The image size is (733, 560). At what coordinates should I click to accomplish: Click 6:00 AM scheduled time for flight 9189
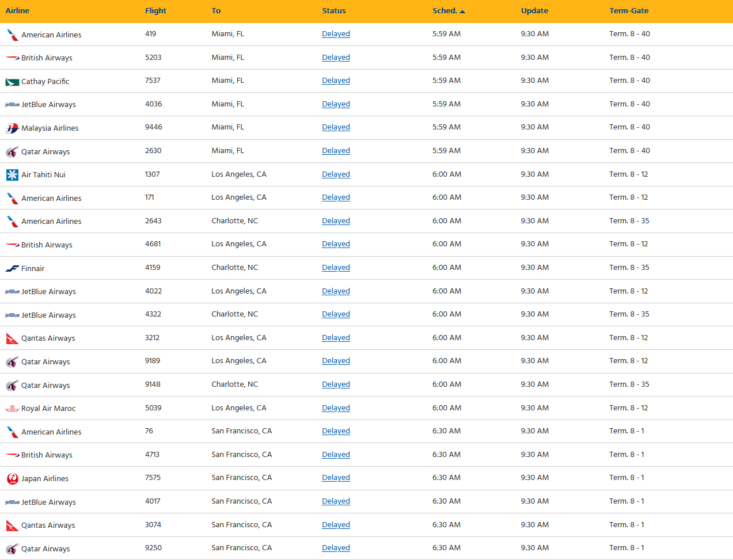tap(447, 361)
